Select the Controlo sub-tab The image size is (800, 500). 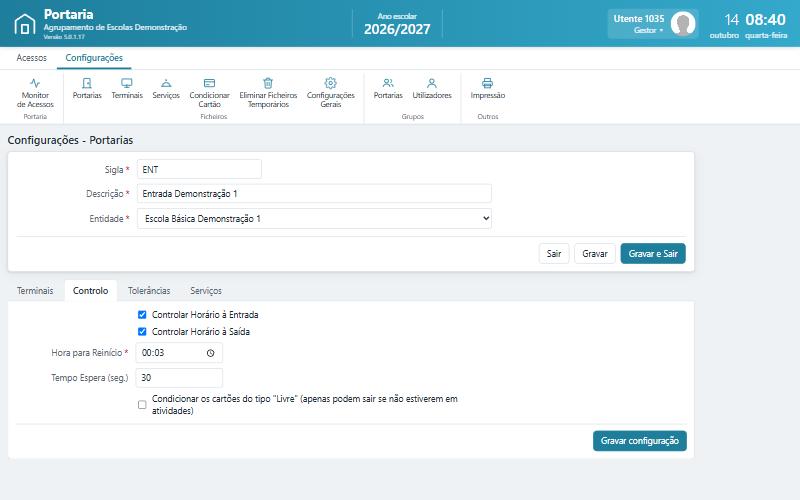tap(90, 291)
